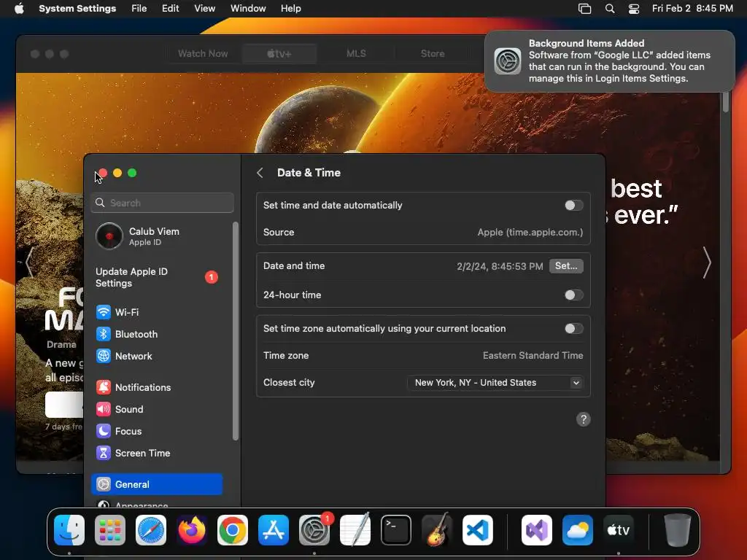
Task: Enable Set time and date automatically
Action: (x=573, y=205)
